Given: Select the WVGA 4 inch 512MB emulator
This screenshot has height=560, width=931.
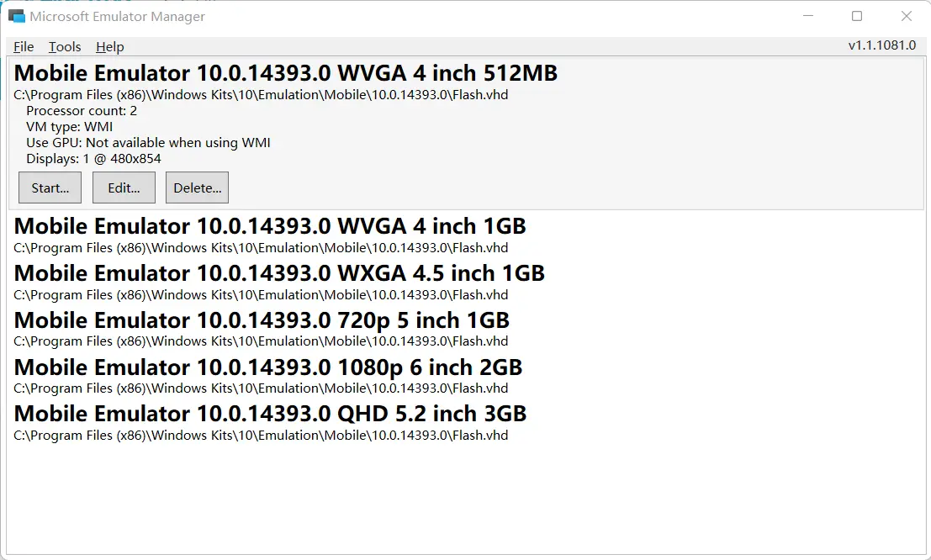Looking at the screenshot, I should [x=285, y=74].
